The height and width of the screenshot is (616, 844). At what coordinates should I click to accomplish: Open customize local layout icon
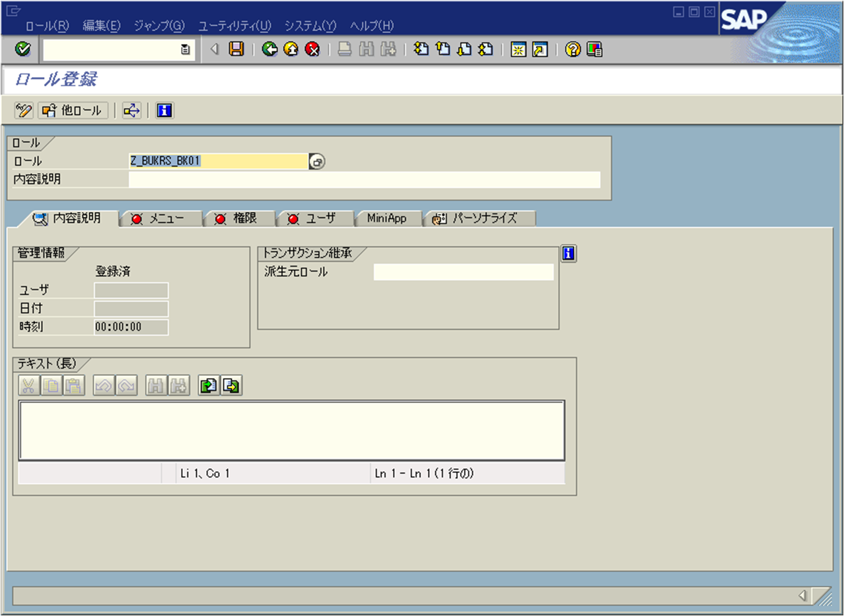594,50
